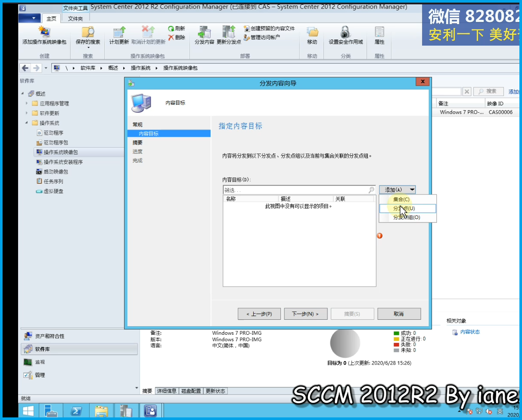Open the 添加(A) dropdown button
The height and width of the screenshot is (420, 522).
pyautogui.click(x=397, y=190)
